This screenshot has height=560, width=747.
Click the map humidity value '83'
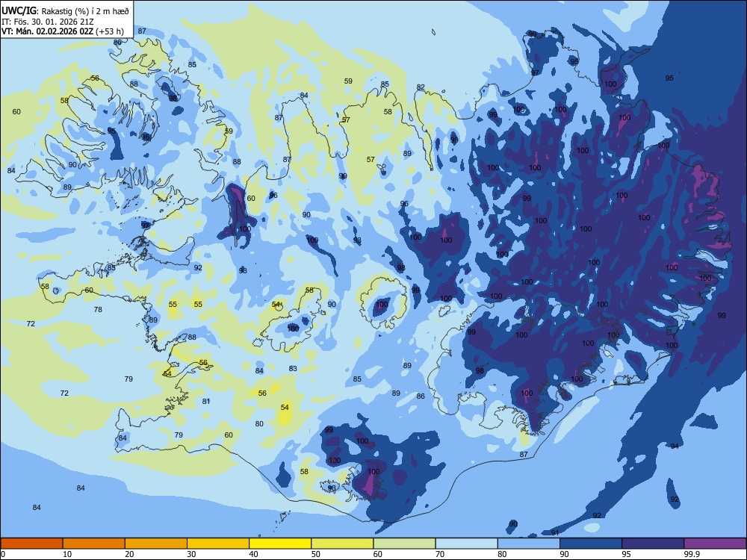[x=293, y=369]
